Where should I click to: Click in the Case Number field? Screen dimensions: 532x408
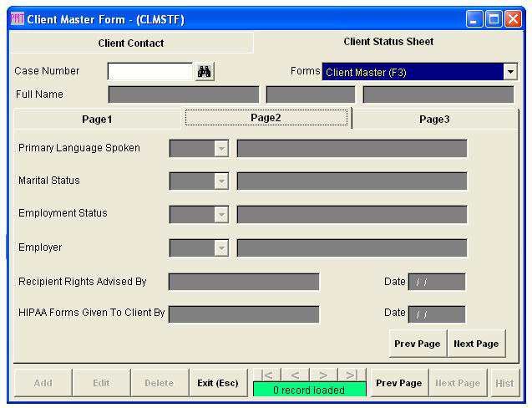(150, 72)
